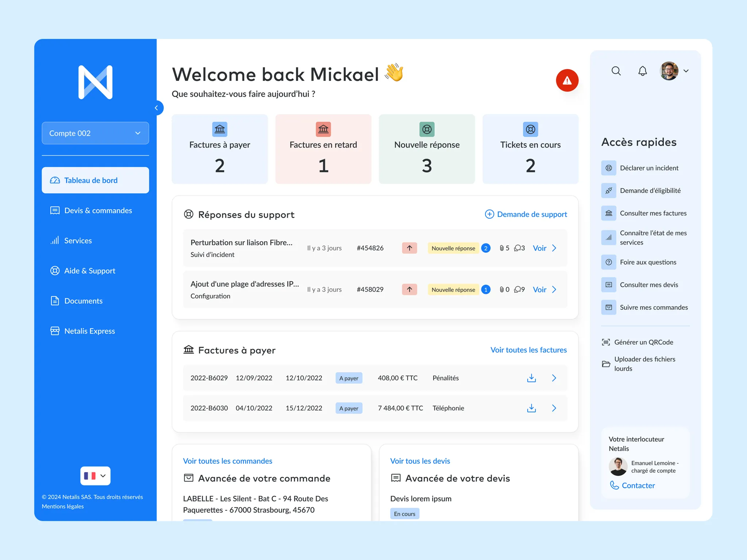747x560 pixels.
Task: Collapse the sidebar with the arrow button
Action: (x=156, y=108)
